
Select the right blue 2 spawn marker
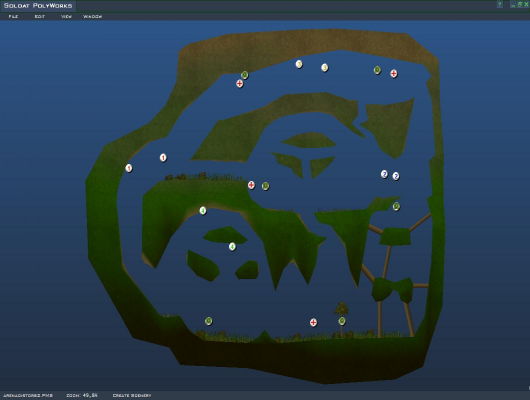(x=396, y=176)
